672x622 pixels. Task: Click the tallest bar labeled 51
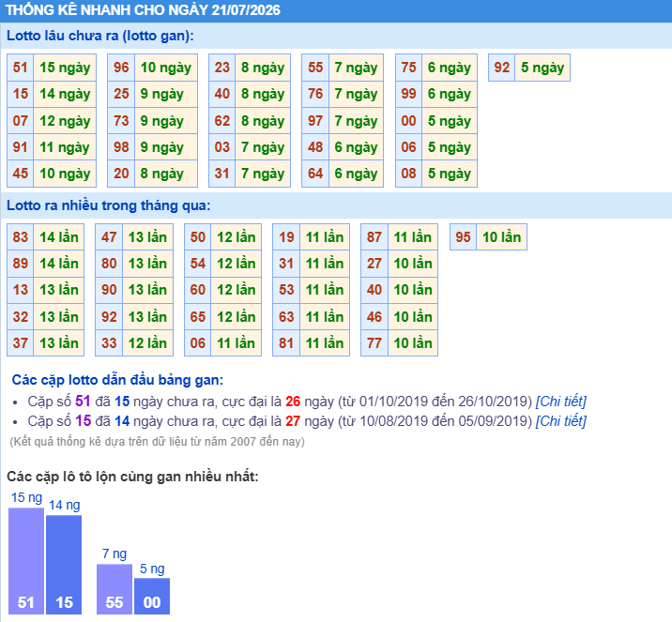coord(26,561)
